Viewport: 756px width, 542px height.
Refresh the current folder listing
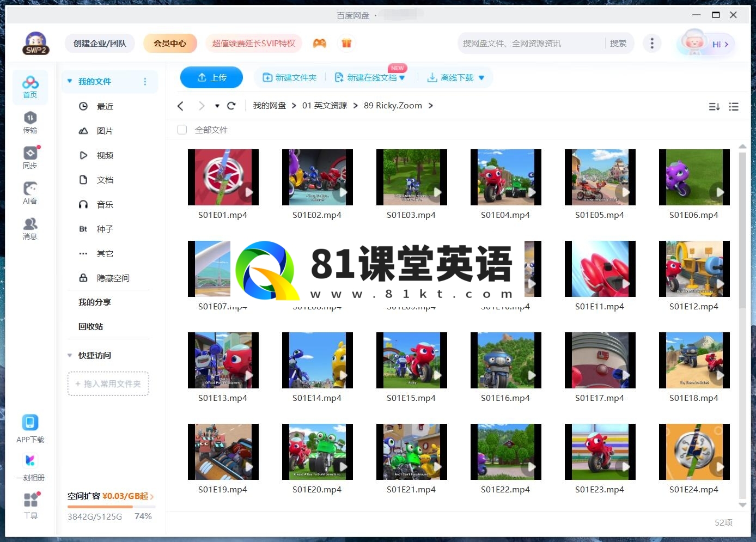231,106
